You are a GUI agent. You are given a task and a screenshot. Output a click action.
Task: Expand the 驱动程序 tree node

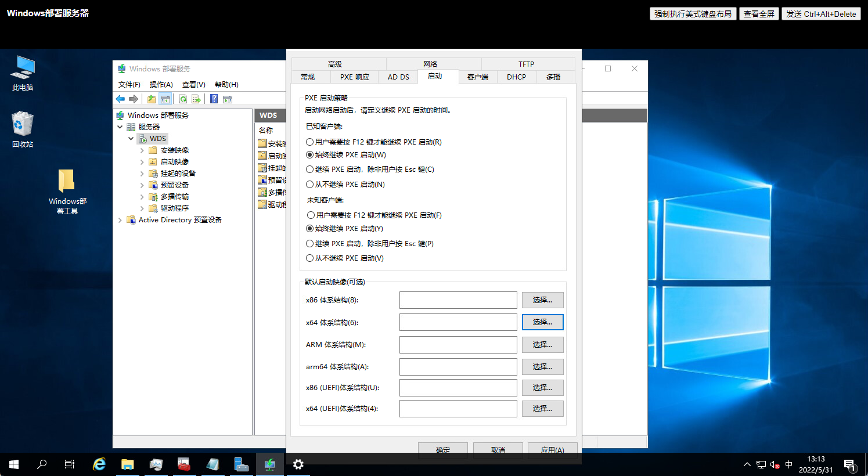coord(142,208)
